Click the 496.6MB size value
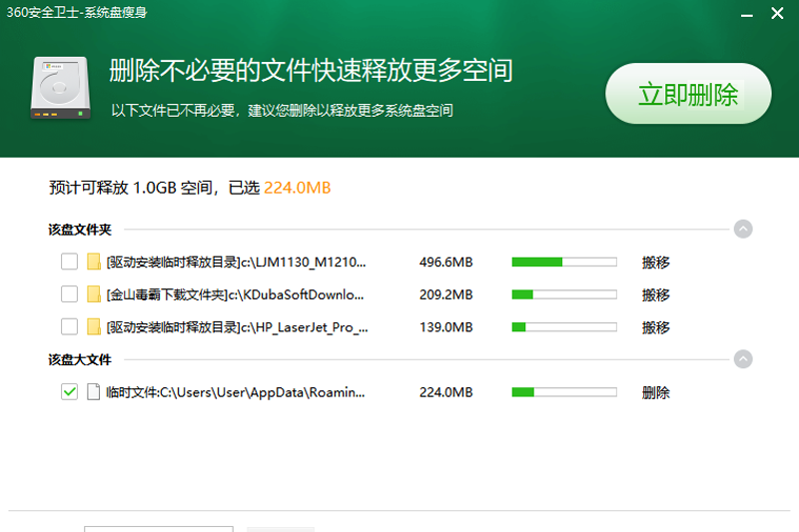 pyautogui.click(x=445, y=263)
